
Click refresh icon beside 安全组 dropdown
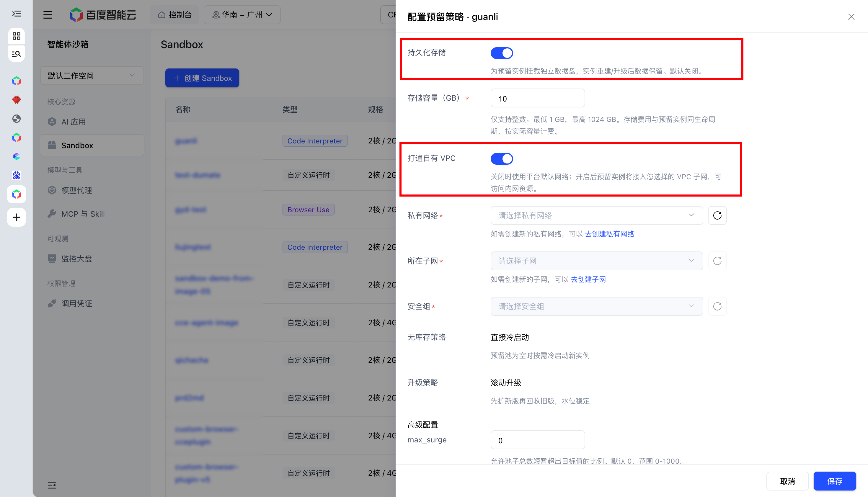717,306
